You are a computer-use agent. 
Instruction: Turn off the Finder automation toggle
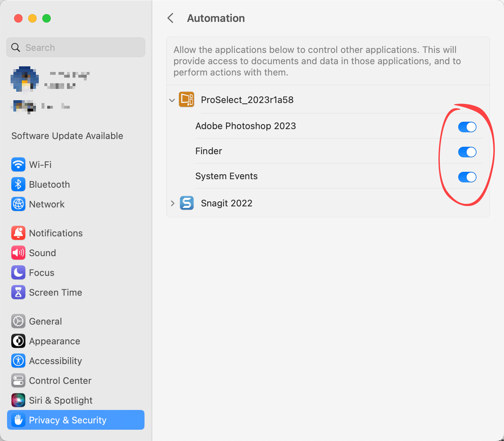467,152
